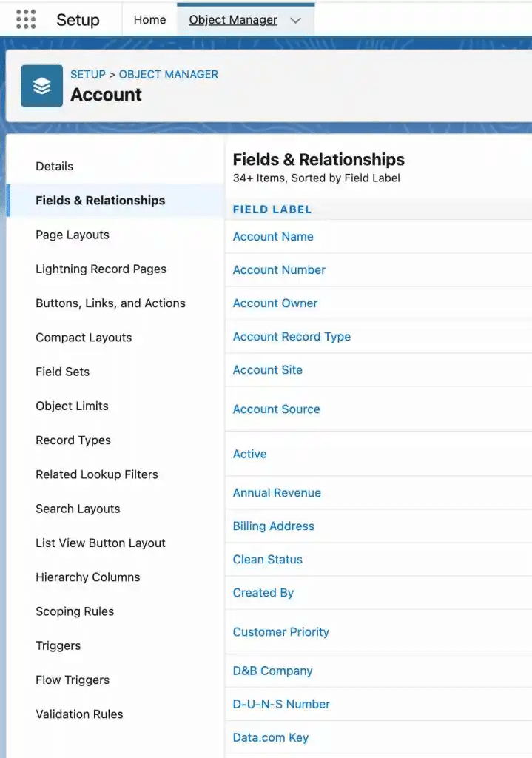Screen dimensions: 532x758
Task: View the Customer Priority field
Action: click(x=280, y=632)
